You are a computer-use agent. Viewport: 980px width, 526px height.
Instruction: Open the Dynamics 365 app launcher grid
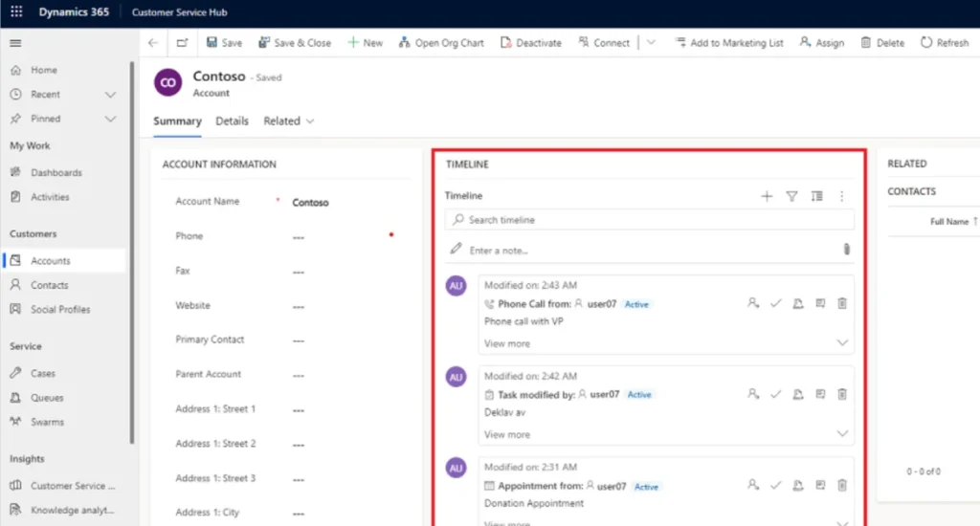coord(16,11)
